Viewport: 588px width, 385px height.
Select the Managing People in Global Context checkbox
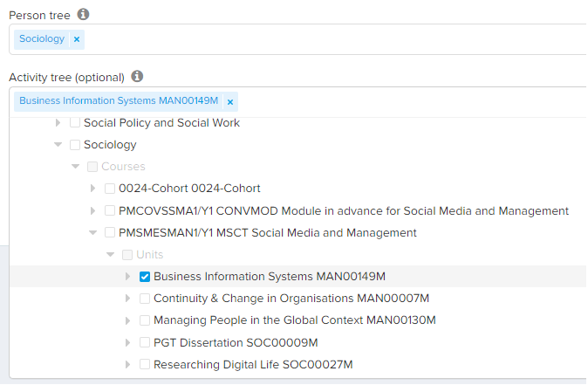(x=145, y=320)
